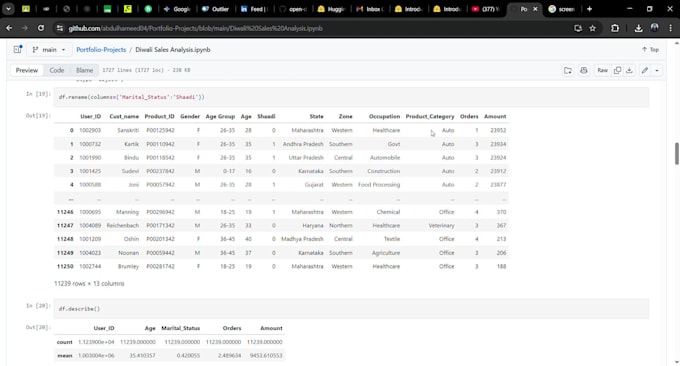
Task: Open a new browser tab
Action: pyautogui.click(x=589, y=9)
